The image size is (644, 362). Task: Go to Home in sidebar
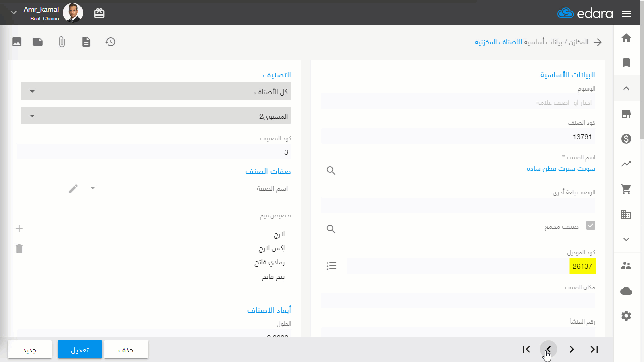click(x=626, y=38)
